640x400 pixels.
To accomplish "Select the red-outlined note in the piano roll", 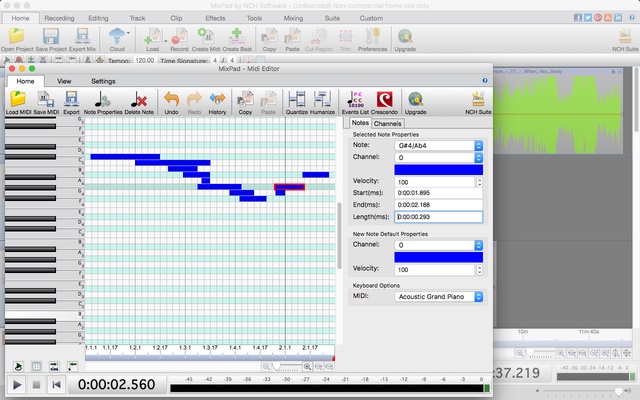I will pos(289,187).
